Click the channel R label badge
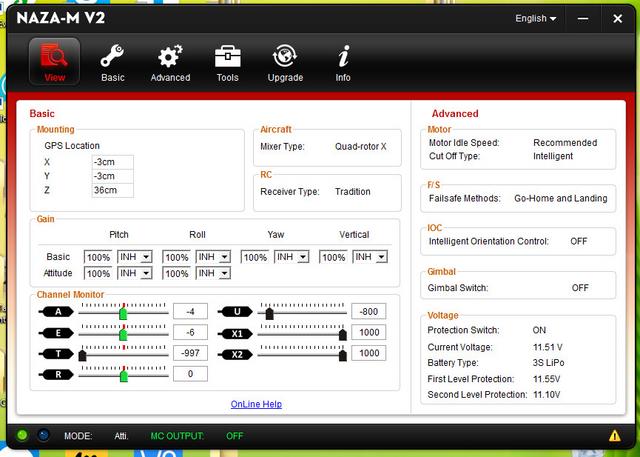 tap(56, 375)
